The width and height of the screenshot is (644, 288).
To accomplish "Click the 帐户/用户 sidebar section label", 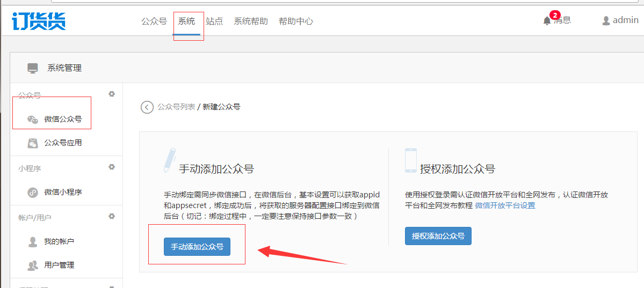I will pos(34,217).
